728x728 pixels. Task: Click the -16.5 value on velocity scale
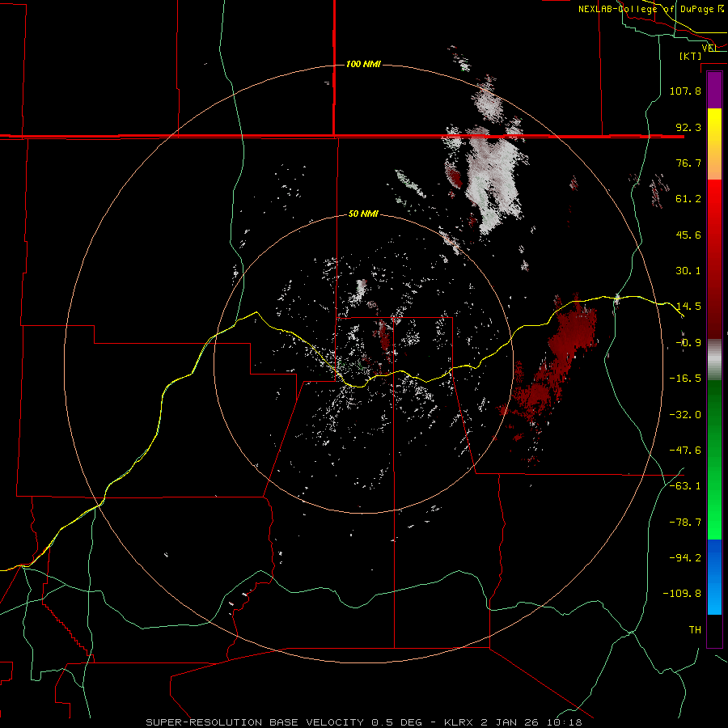click(685, 379)
